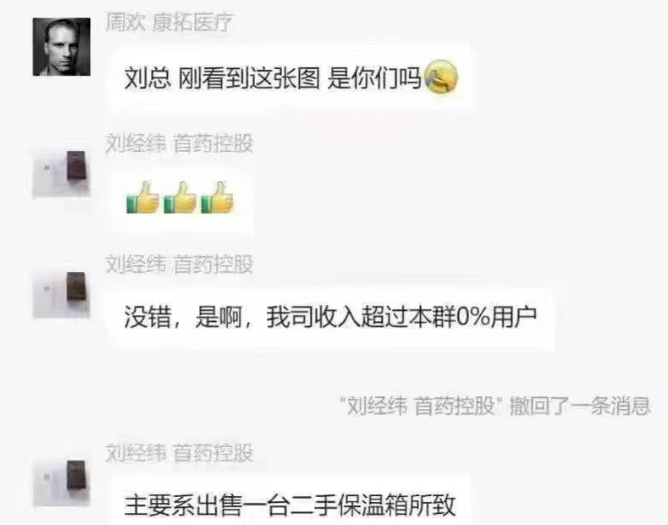Tap the last thumbs-up emoji
The width and height of the screenshot is (668, 525).
click(x=217, y=198)
